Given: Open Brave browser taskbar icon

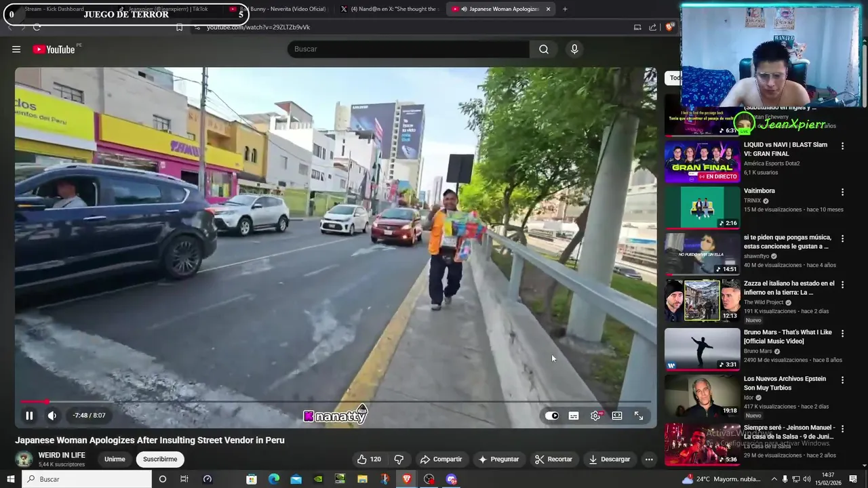Looking at the screenshot, I should pyautogui.click(x=407, y=479).
